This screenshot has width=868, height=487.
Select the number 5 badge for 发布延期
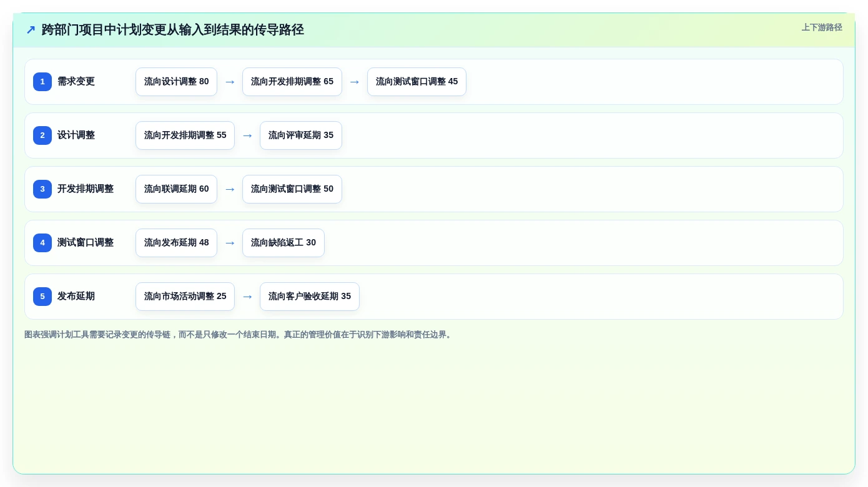42,297
